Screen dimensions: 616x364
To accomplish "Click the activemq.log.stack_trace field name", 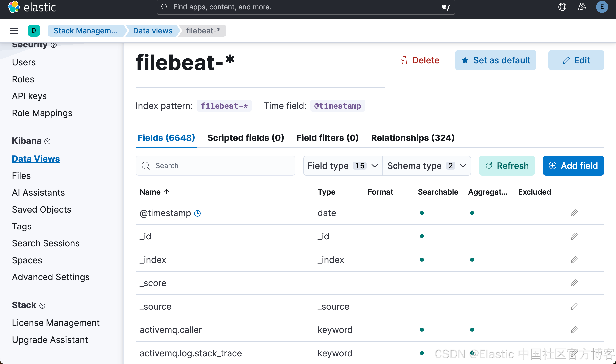I will pyautogui.click(x=191, y=353).
